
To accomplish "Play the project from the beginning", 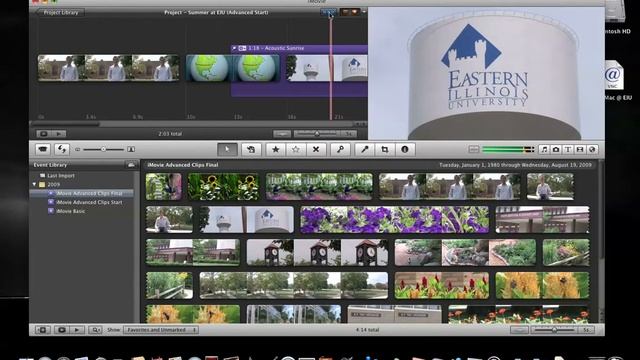I will click(58, 134).
